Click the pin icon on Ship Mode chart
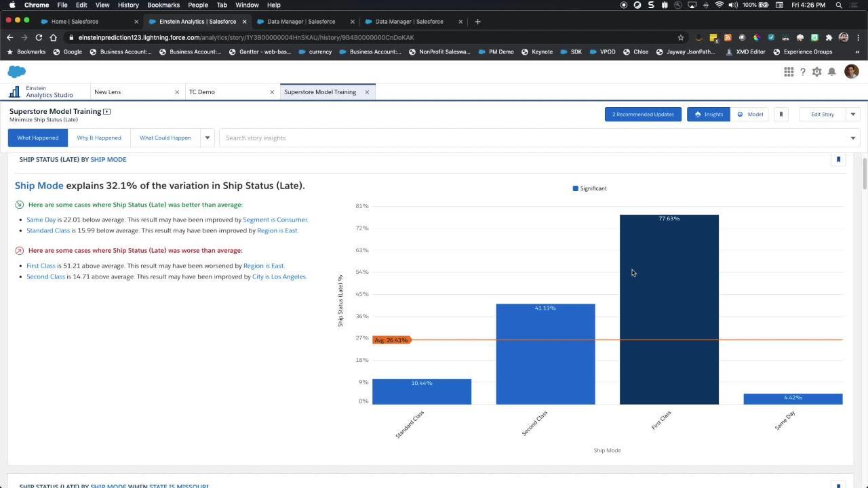The height and width of the screenshot is (488, 868). point(839,159)
